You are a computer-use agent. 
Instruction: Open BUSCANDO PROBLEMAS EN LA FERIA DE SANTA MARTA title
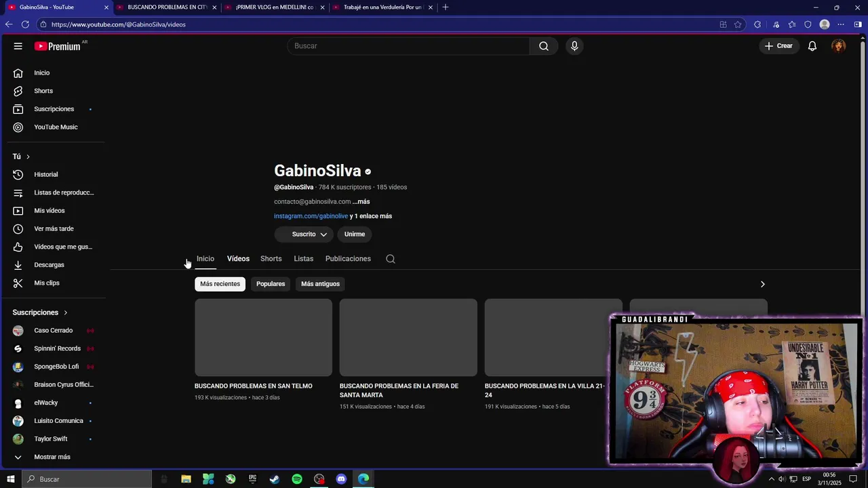click(399, 390)
